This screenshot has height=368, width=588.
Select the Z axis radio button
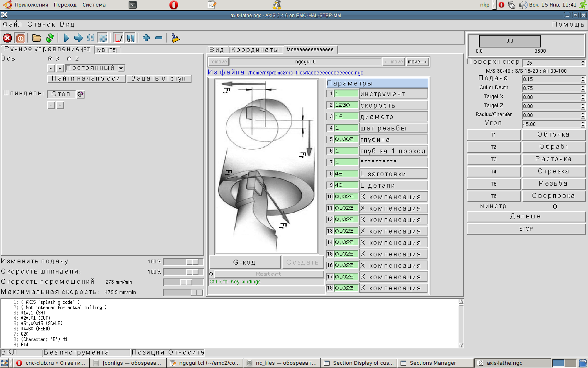coord(69,58)
